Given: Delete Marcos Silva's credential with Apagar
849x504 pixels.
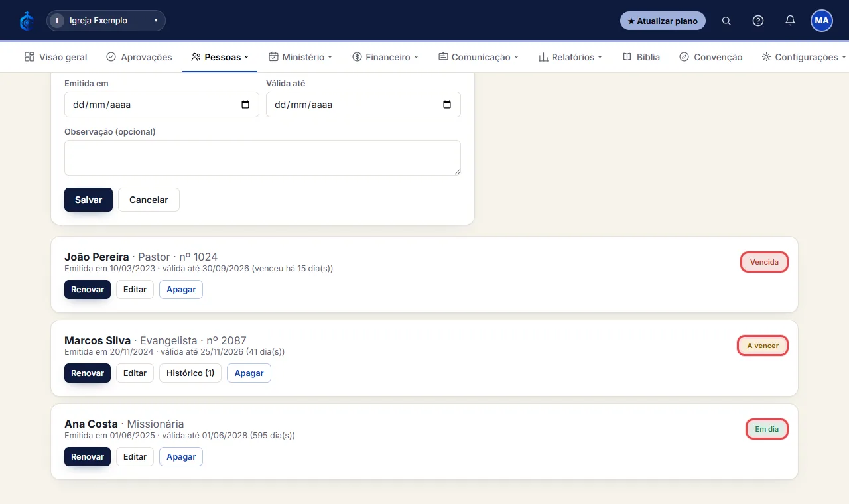Looking at the screenshot, I should pyautogui.click(x=249, y=373).
